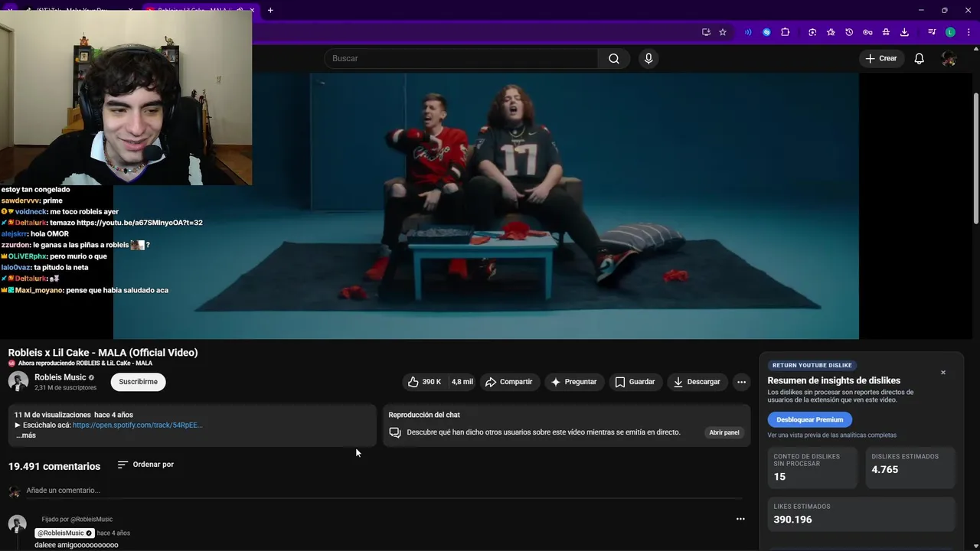The height and width of the screenshot is (551, 980).
Task: Open Robleis Music channel avatar
Action: pyautogui.click(x=18, y=381)
